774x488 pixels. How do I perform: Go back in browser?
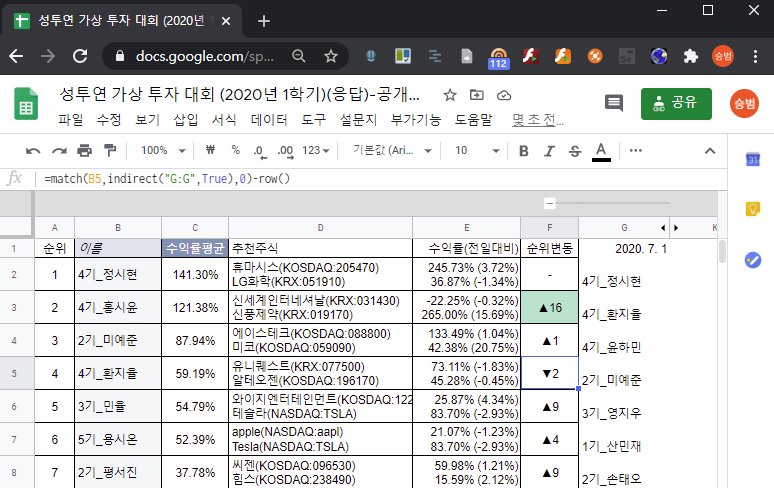coord(16,56)
